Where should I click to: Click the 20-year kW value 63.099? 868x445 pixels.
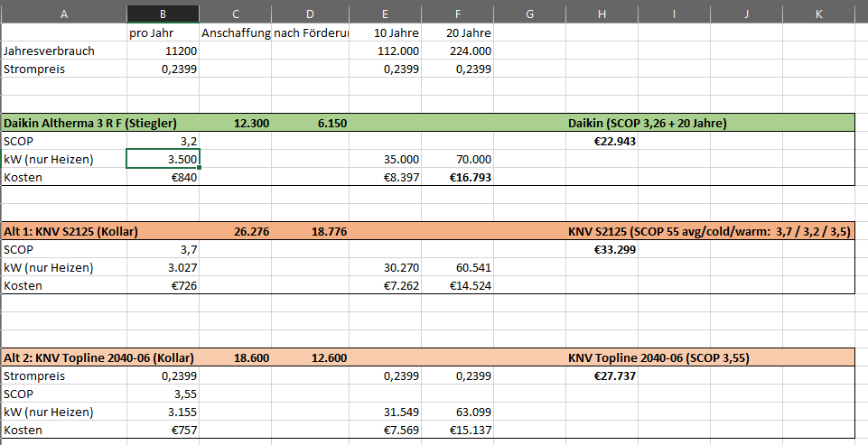point(457,412)
